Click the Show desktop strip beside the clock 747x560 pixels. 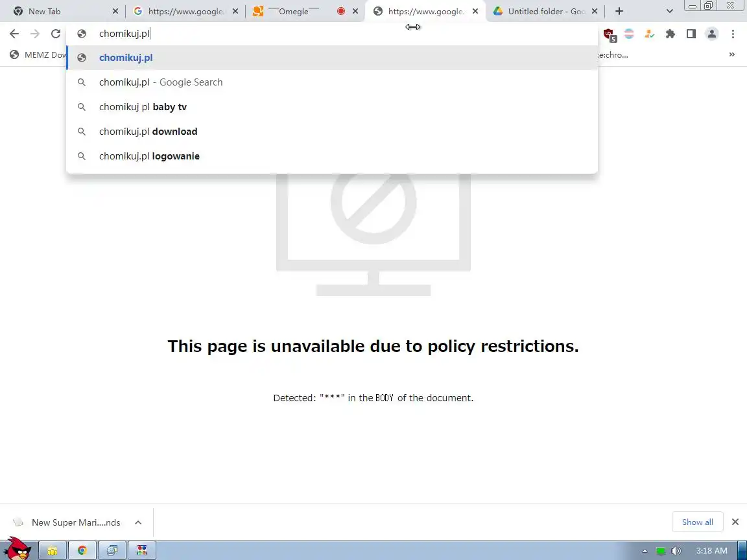pos(742,551)
